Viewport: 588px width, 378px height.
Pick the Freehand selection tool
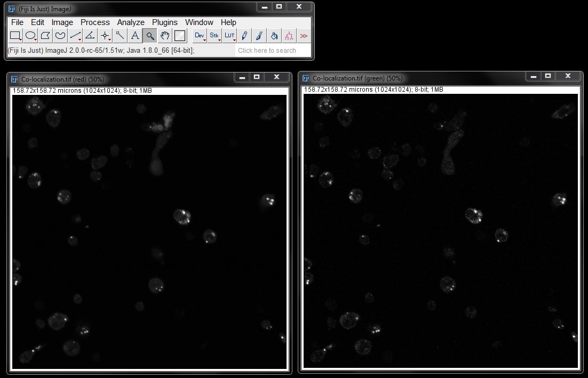pos(61,36)
